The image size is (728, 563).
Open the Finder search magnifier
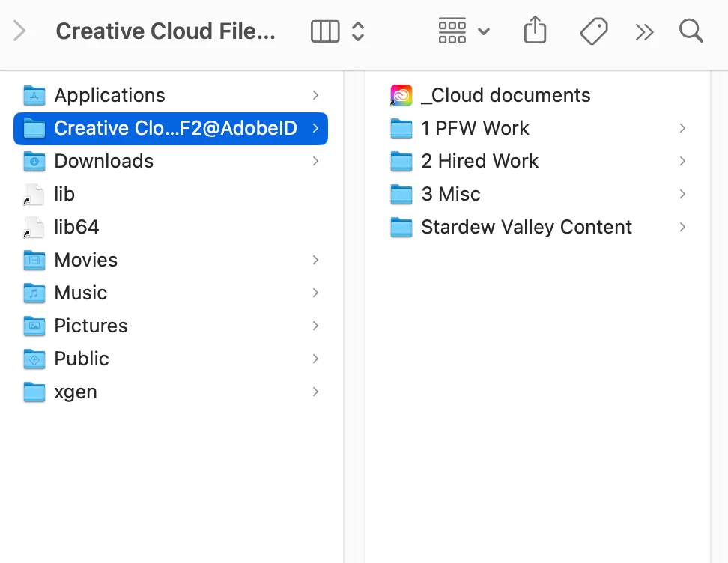coord(691,31)
